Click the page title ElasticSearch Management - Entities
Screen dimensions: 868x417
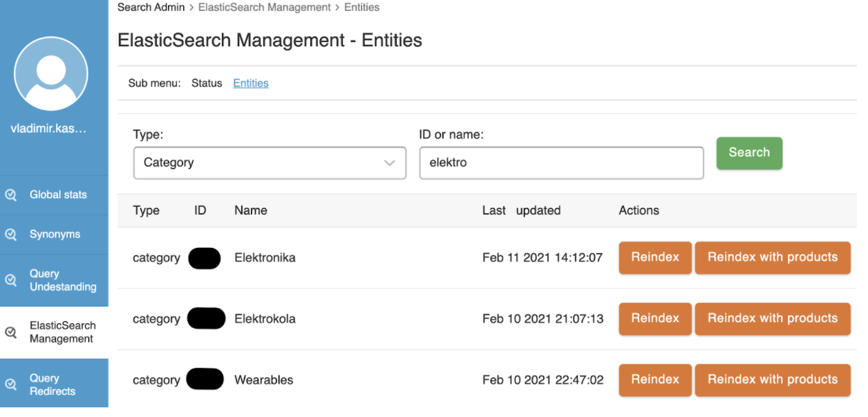click(x=270, y=41)
